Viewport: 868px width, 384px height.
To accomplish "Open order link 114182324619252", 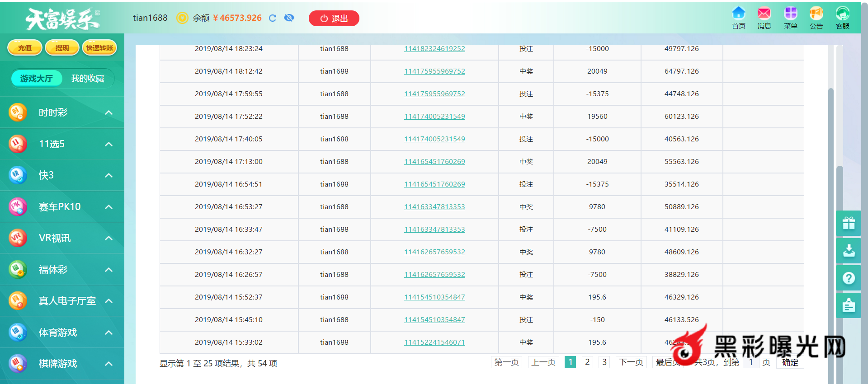I will [x=434, y=49].
